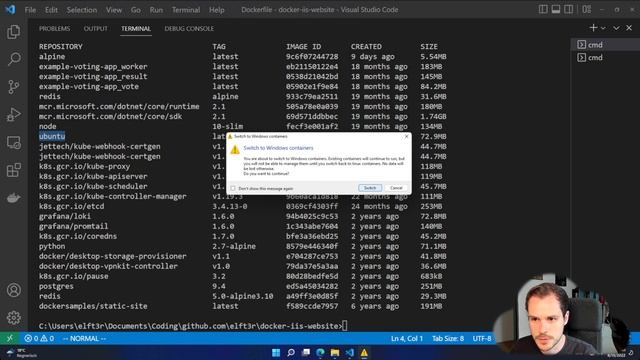Click the python 2.7-alpine tag text
Image resolution: width=640 pixels, height=360 pixels.
[x=234, y=247]
